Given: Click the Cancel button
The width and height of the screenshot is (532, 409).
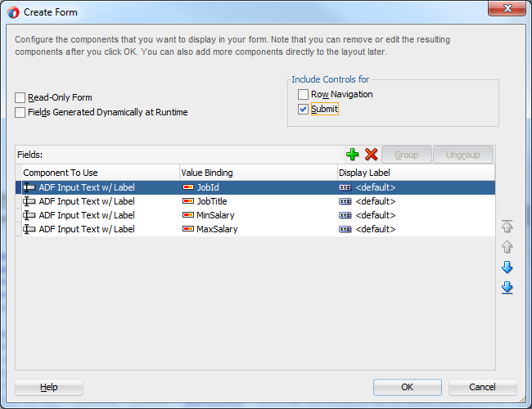Looking at the screenshot, I should point(482,387).
